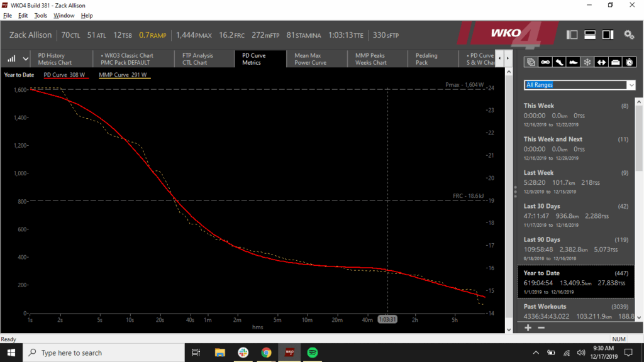Screen dimensions: 644x362
Task: Click the chart bars icon
Action: coord(11,58)
